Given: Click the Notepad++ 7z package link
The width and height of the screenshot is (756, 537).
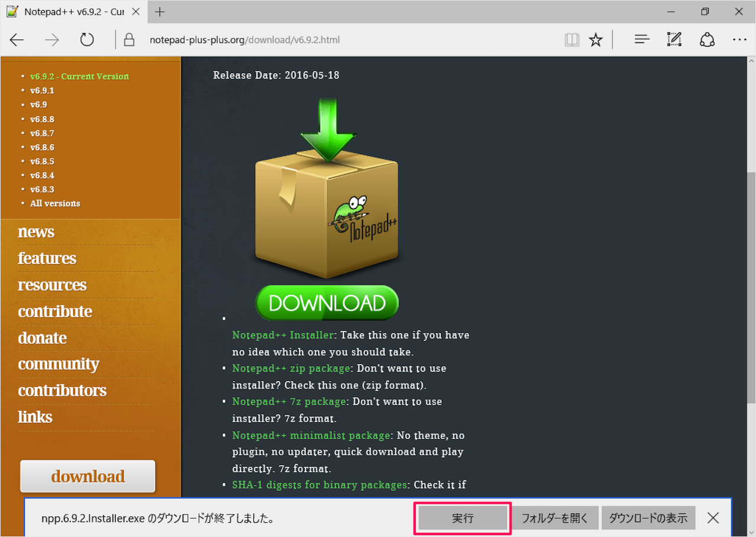Looking at the screenshot, I should [289, 402].
